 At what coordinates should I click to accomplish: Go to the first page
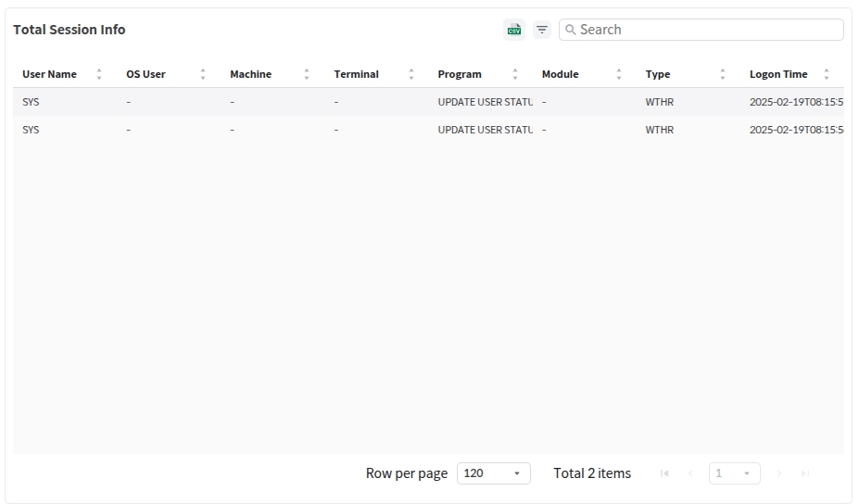(x=664, y=473)
